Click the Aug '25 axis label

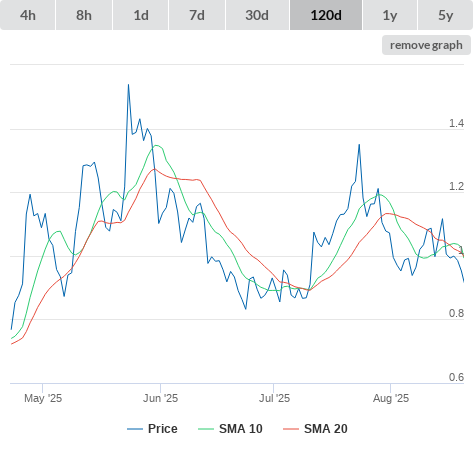391,398
